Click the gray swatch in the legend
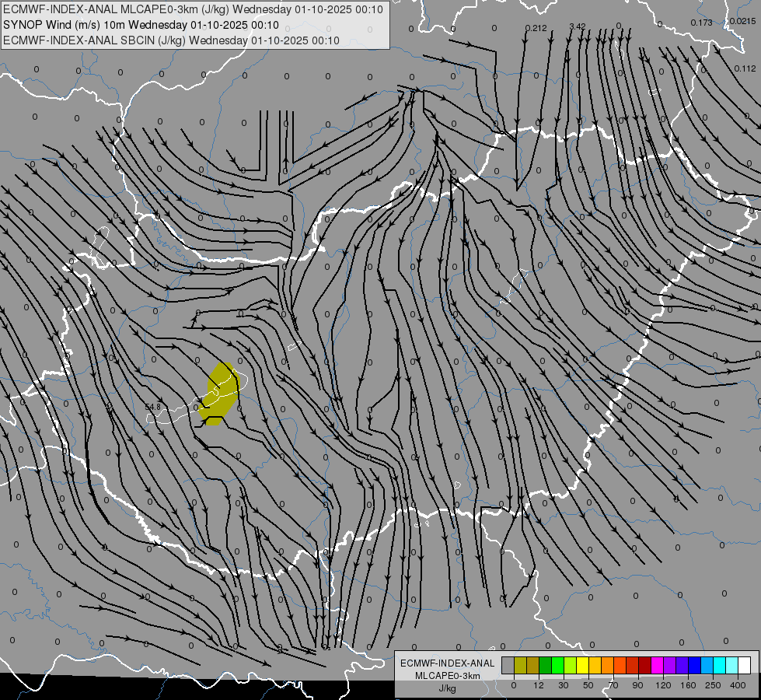This screenshot has width=761, height=700. click(508, 665)
